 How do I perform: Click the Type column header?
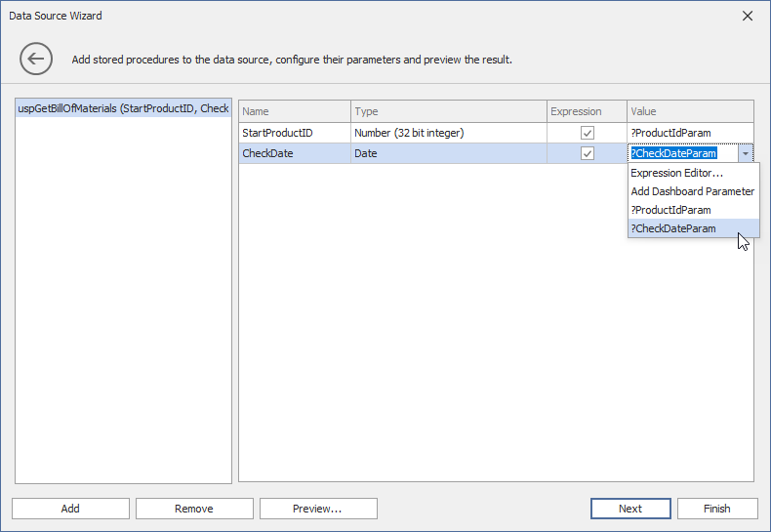click(x=448, y=111)
